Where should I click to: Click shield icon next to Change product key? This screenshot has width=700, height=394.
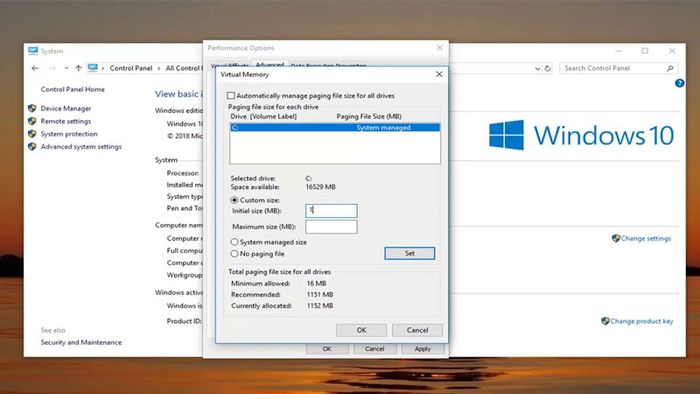coord(605,321)
